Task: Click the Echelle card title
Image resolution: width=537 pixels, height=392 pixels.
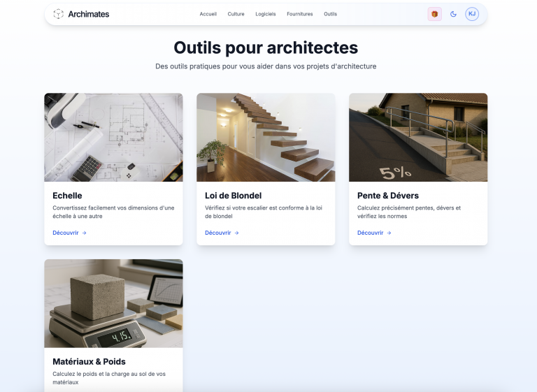Action: (67, 196)
